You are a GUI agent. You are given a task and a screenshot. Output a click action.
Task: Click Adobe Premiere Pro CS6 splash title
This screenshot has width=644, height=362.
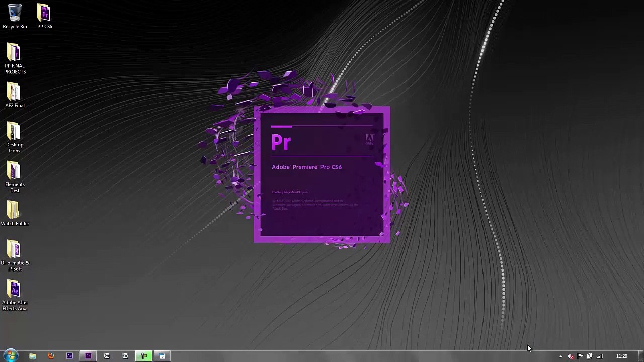click(306, 167)
